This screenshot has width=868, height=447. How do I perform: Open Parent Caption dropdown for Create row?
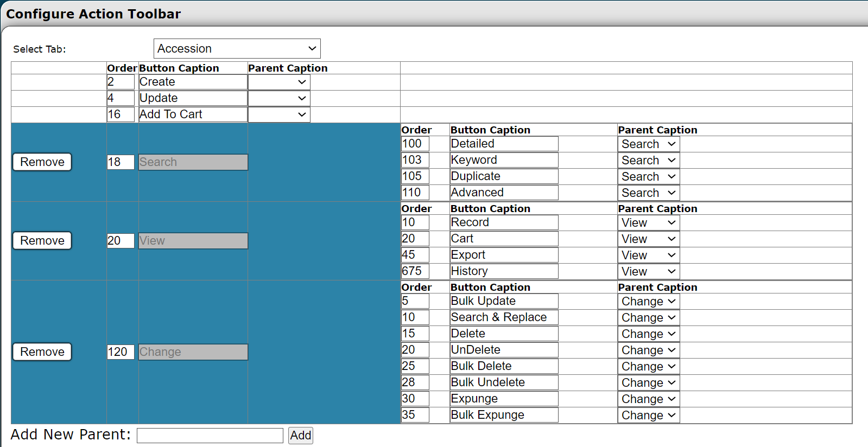tap(278, 82)
